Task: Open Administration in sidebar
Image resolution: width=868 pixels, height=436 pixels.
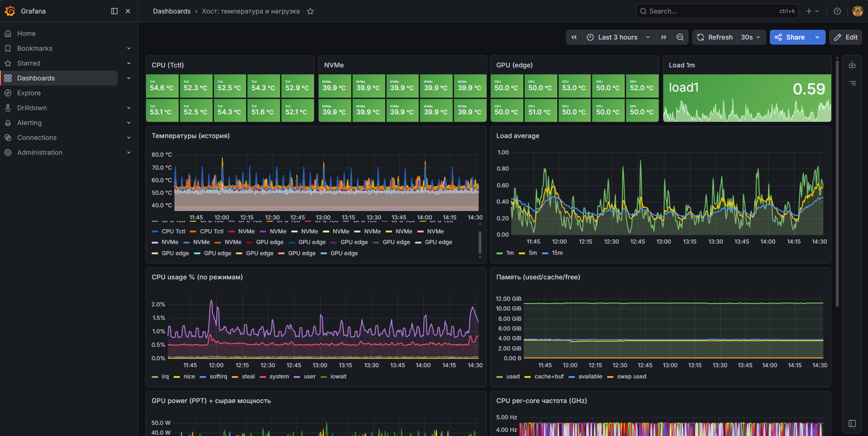Action: click(x=40, y=152)
